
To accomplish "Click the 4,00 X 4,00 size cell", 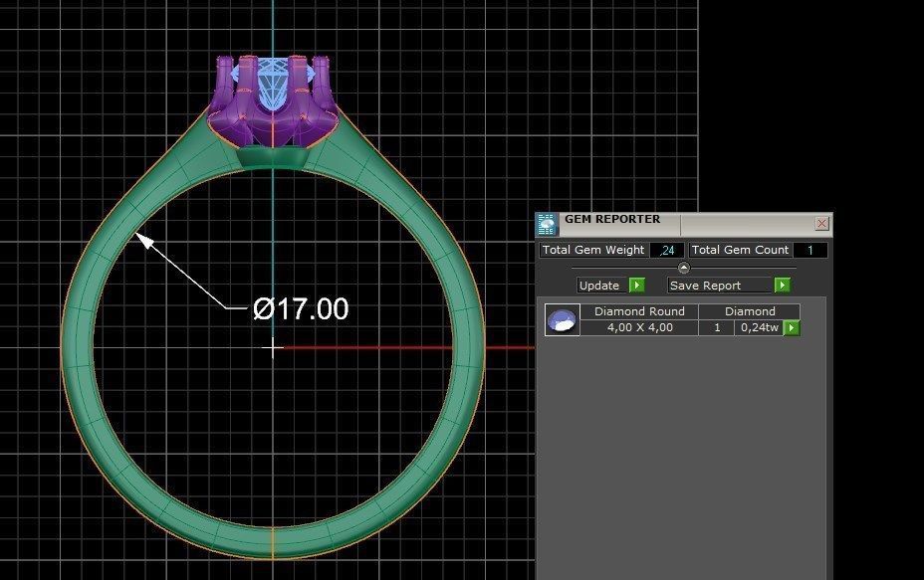I will [639, 328].
